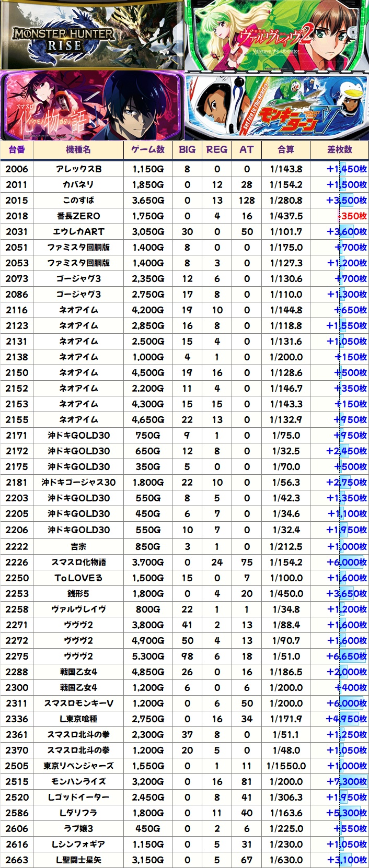Click the Monkey Turn V banner
Screen dimensions: 369x868
[x=277, y=107]
